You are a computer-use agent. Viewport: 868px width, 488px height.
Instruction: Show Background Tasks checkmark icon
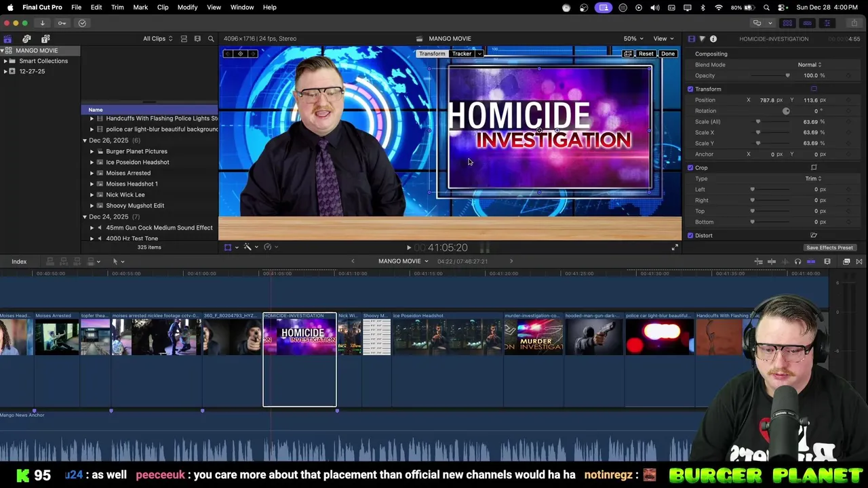click(x=82, y=23)
